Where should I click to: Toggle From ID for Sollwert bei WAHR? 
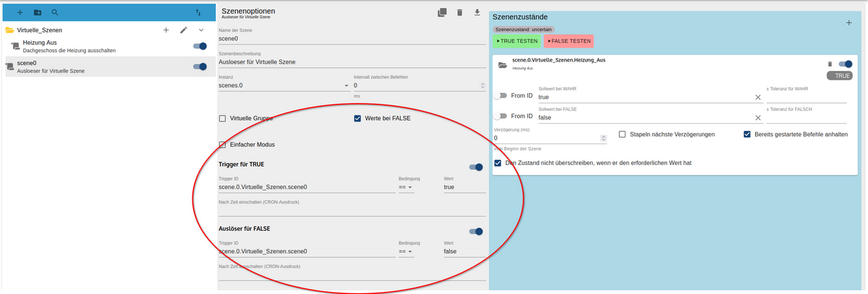point(501,96)
